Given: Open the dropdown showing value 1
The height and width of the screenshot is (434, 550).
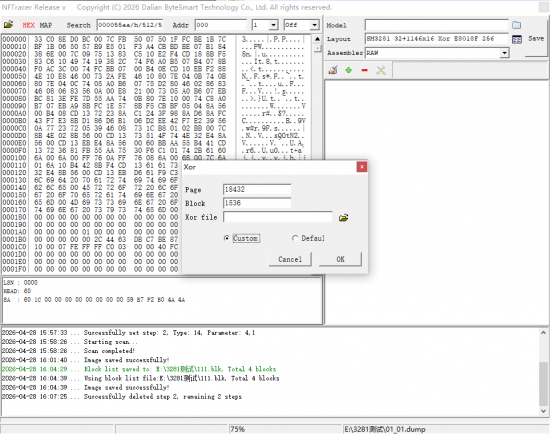Looking at the screenshot, I should click(273, 25).
